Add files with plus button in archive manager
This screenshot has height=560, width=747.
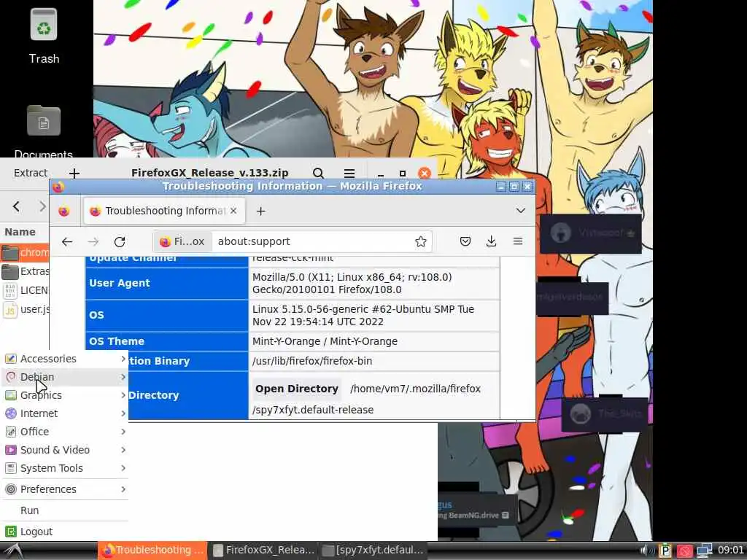pos(74,174)
